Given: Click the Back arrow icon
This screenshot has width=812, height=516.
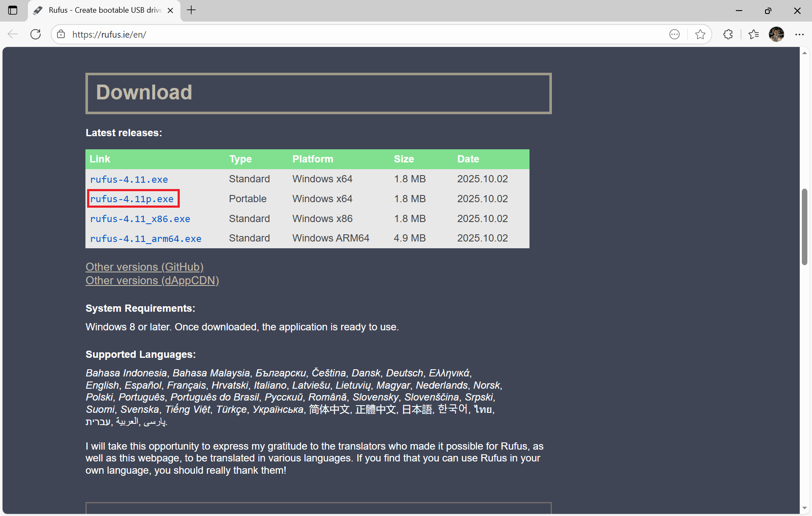Looking at the screenshot, I should click(13, 34).
